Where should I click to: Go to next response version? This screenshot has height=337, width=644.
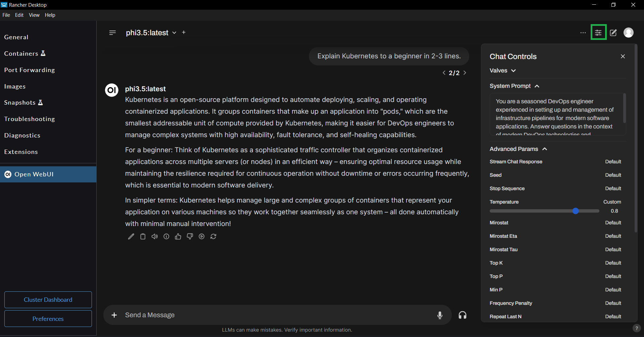click(465, 73)
